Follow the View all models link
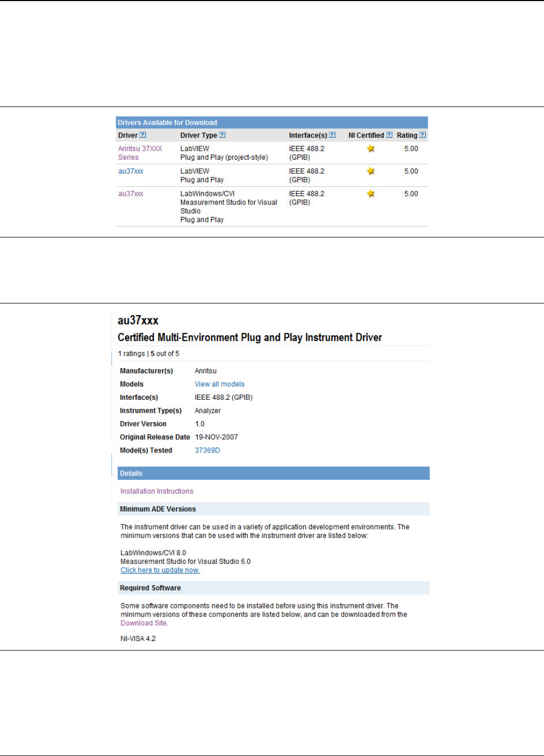Screen dimensions: 544x756 [x=220, y=384]
